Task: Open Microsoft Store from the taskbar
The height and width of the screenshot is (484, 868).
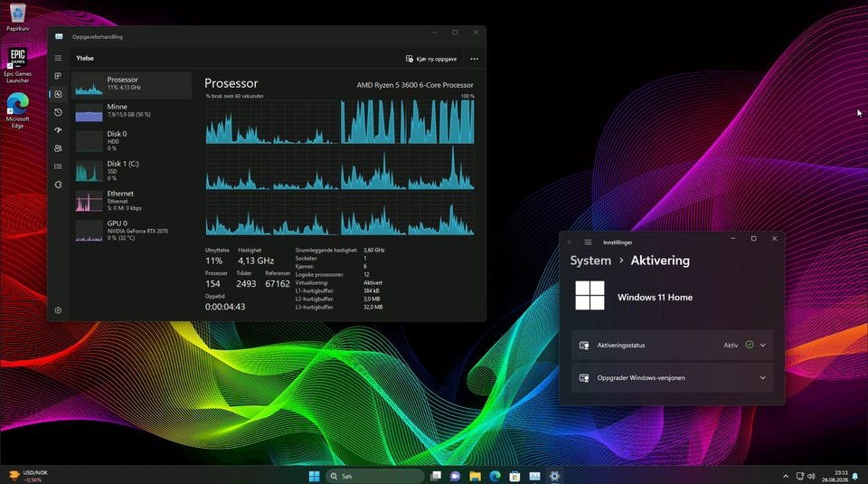Action: [x=514, y=476]
